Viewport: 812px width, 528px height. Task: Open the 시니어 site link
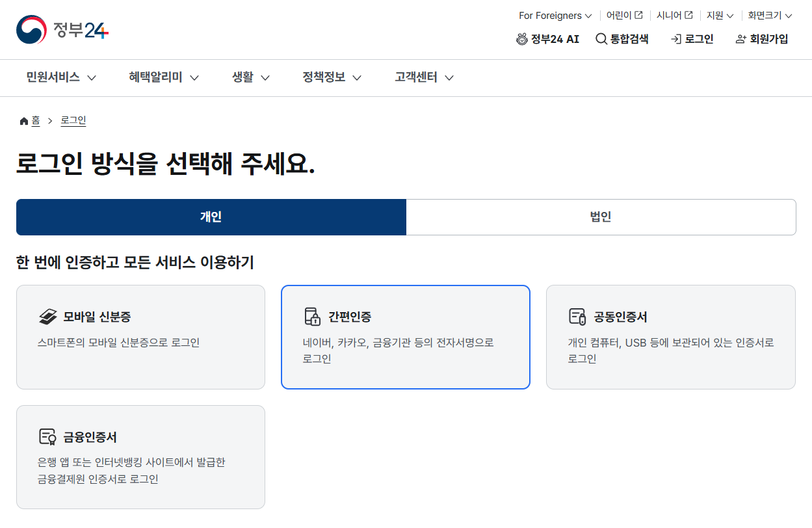click(675, 16)
